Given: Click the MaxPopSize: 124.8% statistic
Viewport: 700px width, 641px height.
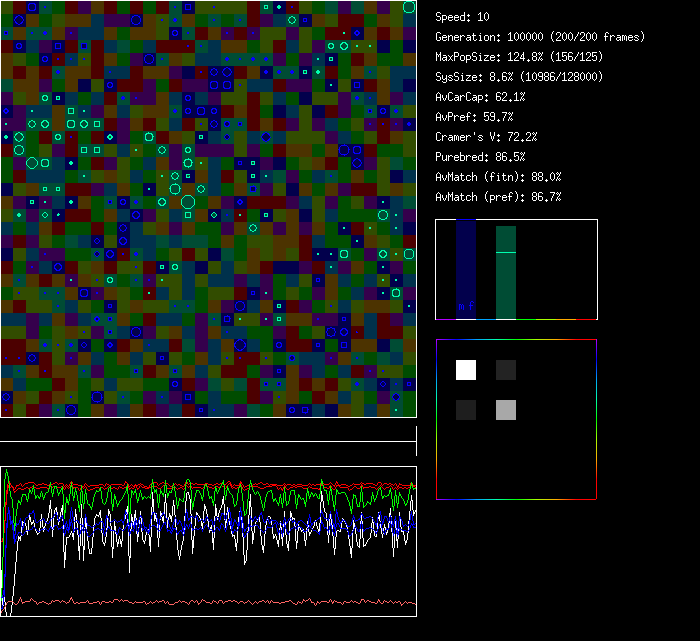Looking at the screenshot, I should [x=518, y=57].
